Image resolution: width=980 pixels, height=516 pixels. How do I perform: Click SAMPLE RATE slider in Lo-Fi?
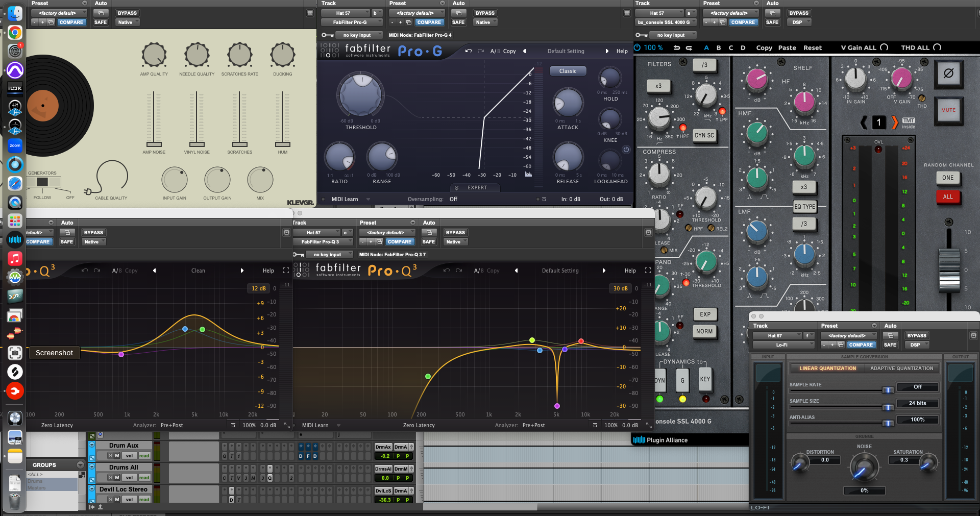point(888,390)
